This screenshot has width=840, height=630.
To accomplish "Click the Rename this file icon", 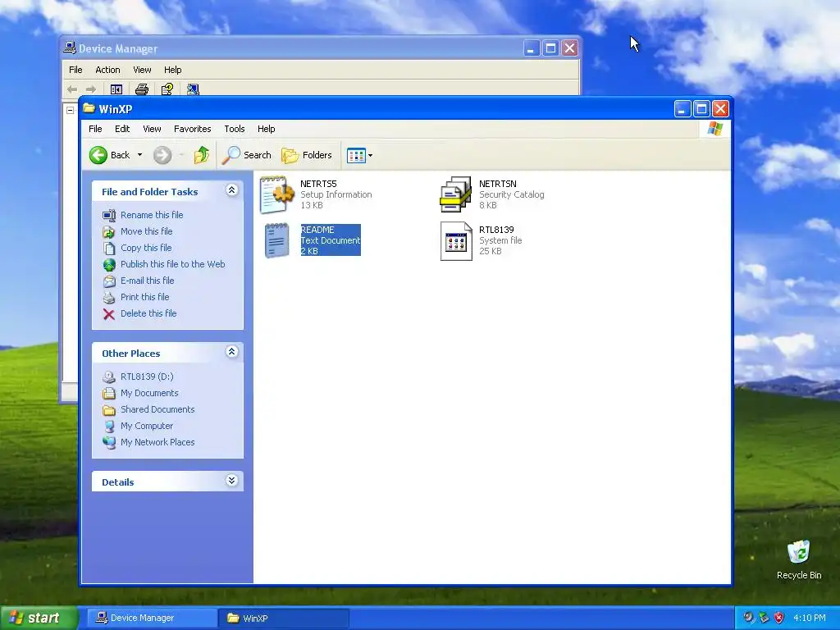I will (x=109, y=216).
